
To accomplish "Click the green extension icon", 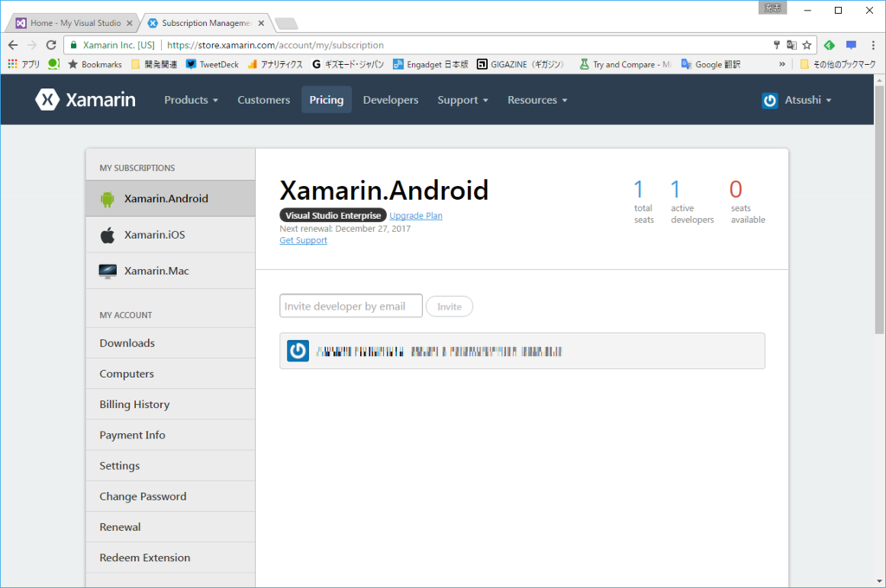I will [830, 45].
